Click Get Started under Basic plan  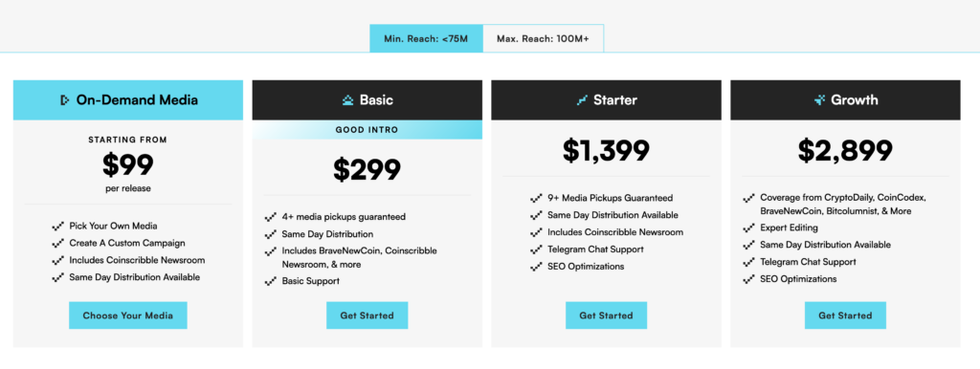(367, 315)
